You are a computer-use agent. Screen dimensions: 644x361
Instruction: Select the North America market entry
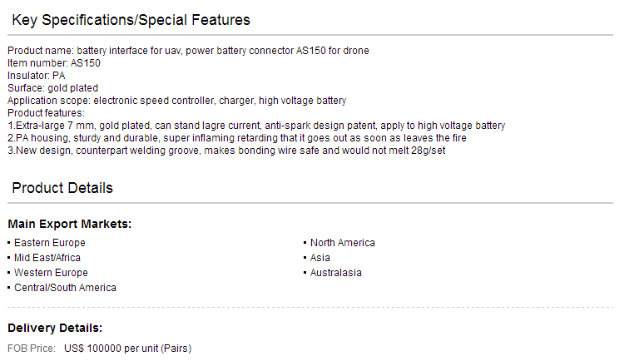click(x=343, y=243)
